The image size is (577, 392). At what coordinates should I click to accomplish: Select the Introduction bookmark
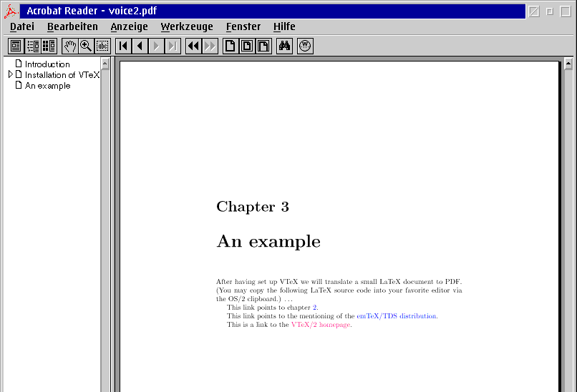coord(47,64)
